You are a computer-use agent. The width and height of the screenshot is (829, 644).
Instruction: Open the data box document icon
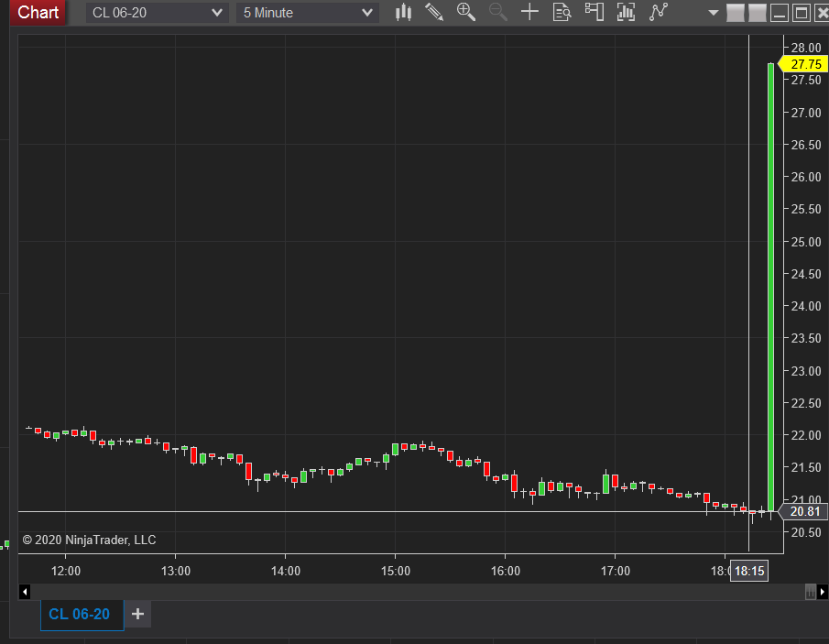tap(562, 12)
